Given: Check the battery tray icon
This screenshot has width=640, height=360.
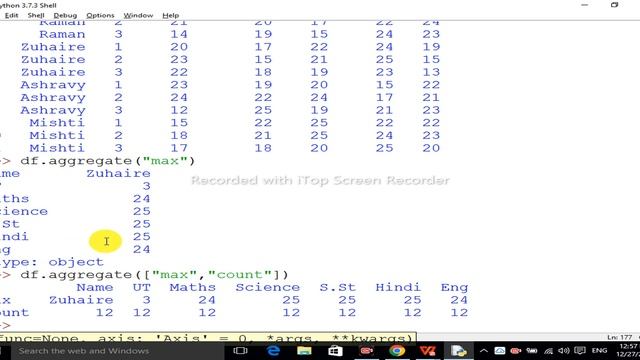Looking at the screenshot, I should [x=532, y=351].
